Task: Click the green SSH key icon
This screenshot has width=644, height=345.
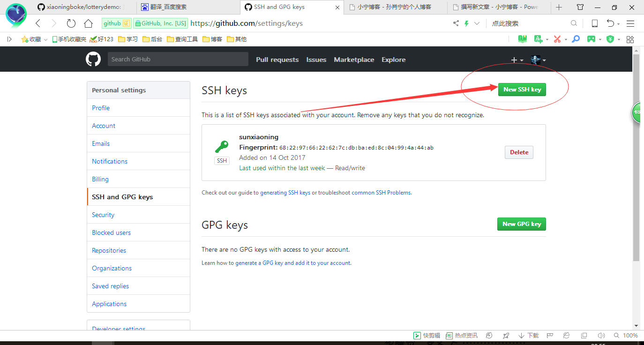Action: [222, 147]
